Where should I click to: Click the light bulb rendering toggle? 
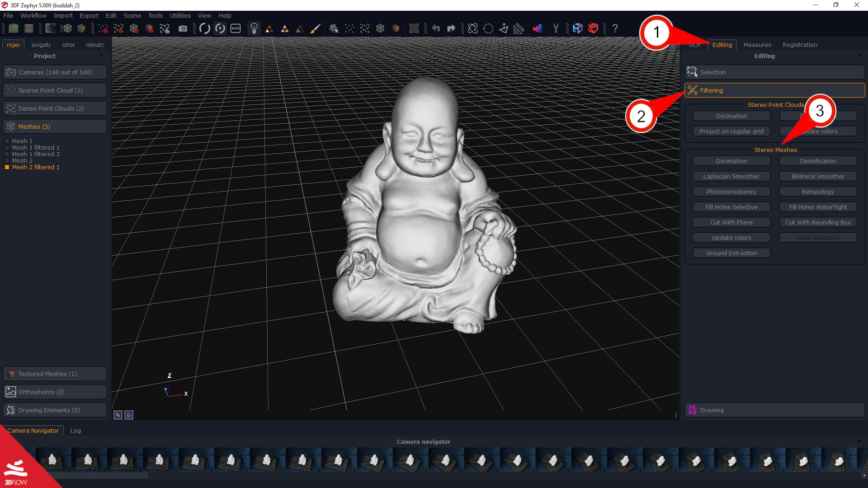tap(254, 28)
